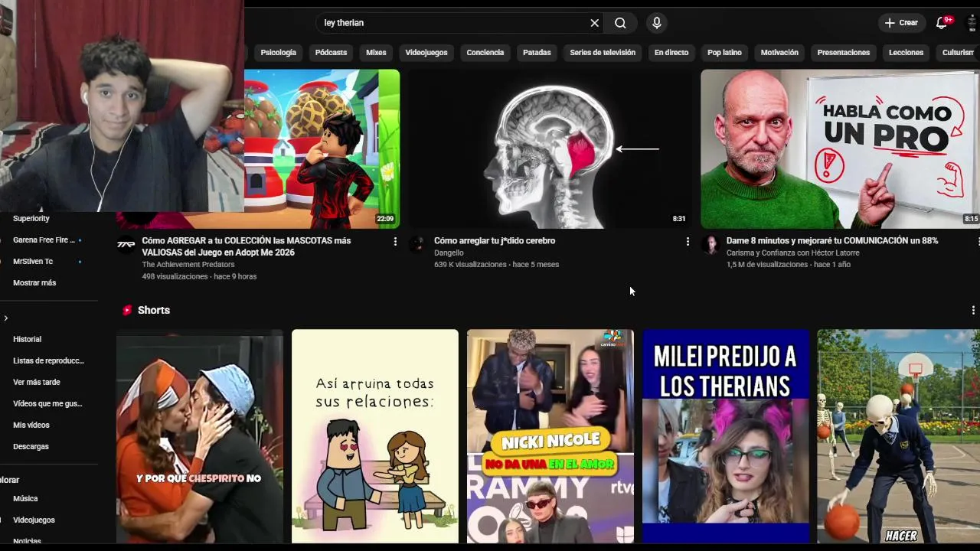Click the magnifier search button
This screenshot has height=551, width=980.
tap(620, 23)
